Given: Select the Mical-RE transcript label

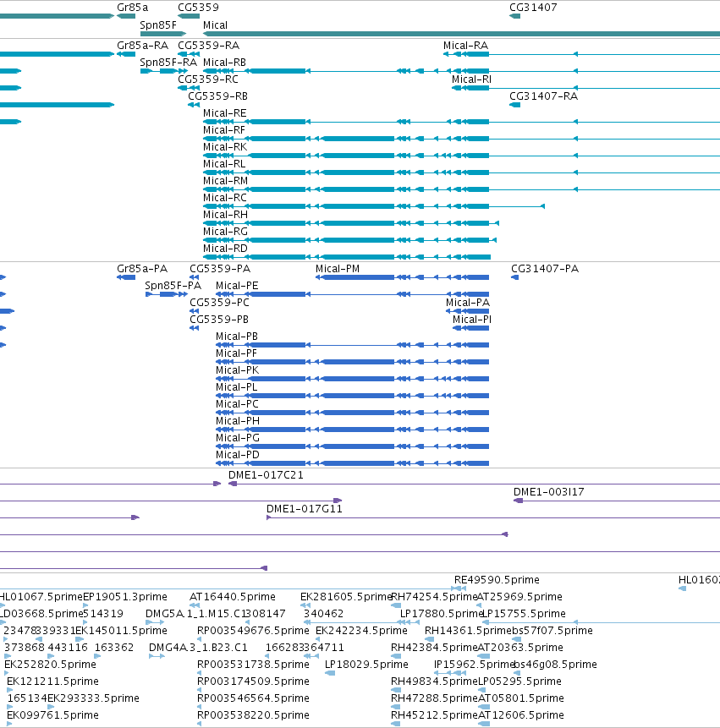Looking at the screenshot, I should [x=225, y=113].
